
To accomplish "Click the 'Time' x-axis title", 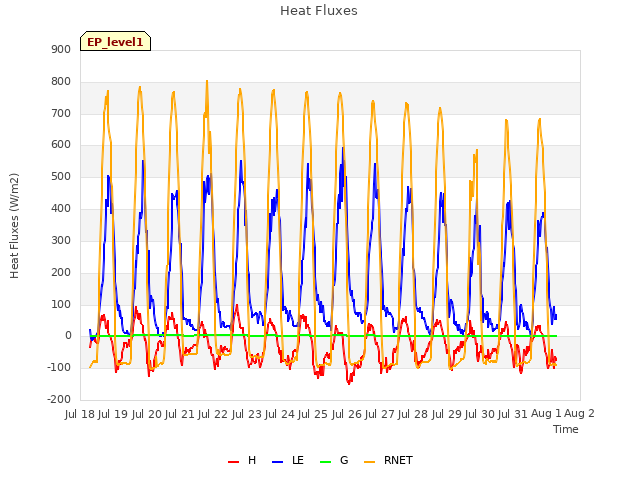I will pyautogui.click(x=566, y=429).
